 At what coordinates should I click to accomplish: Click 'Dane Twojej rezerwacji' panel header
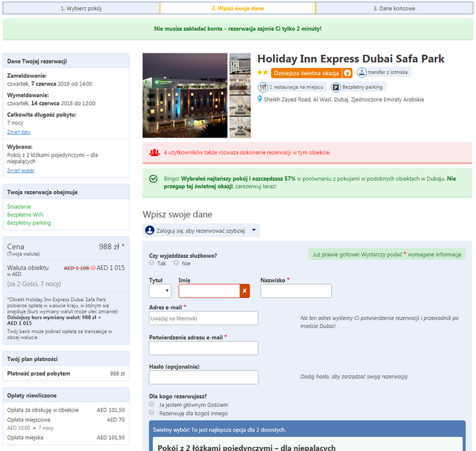point(66,61)
